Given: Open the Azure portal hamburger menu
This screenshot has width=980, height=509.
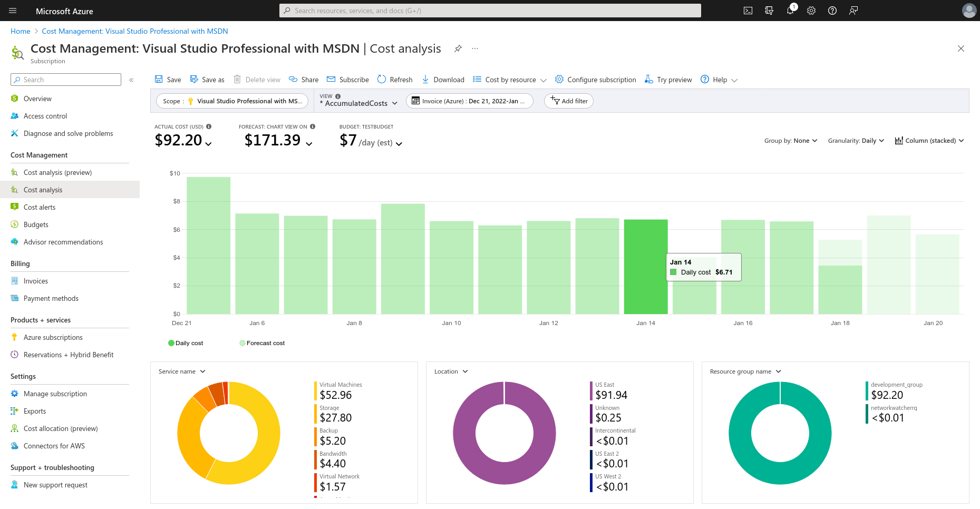Looking at the screenshot, I should pos(13,11).
